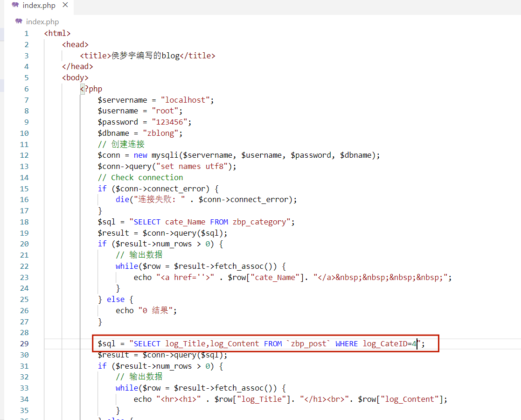Viewport: 521px width, 420px height.
Task: Click the 'new' keyword on line 12
Action: [140, 155]
